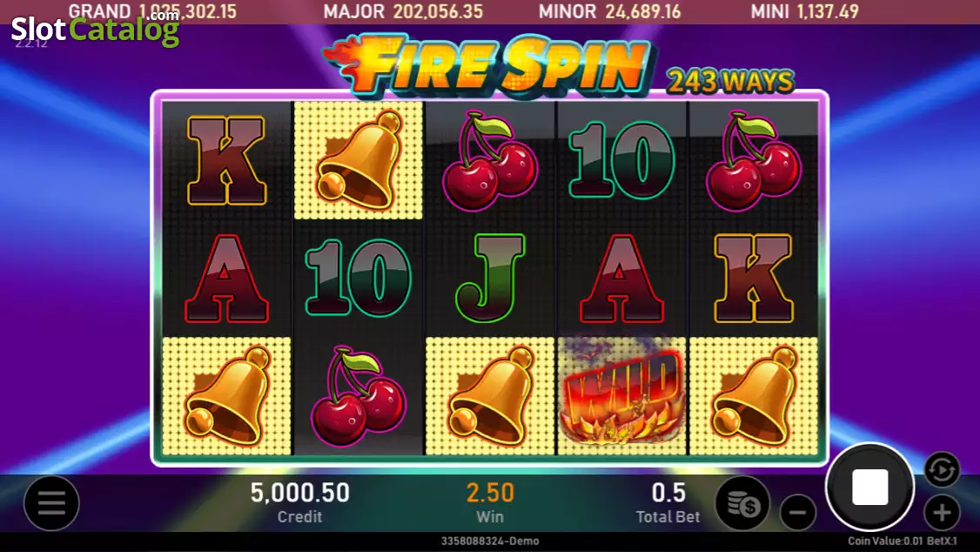Click the cherries in the bottom row
The height and width of the screenshot is (552, 980).
point(358,395)
